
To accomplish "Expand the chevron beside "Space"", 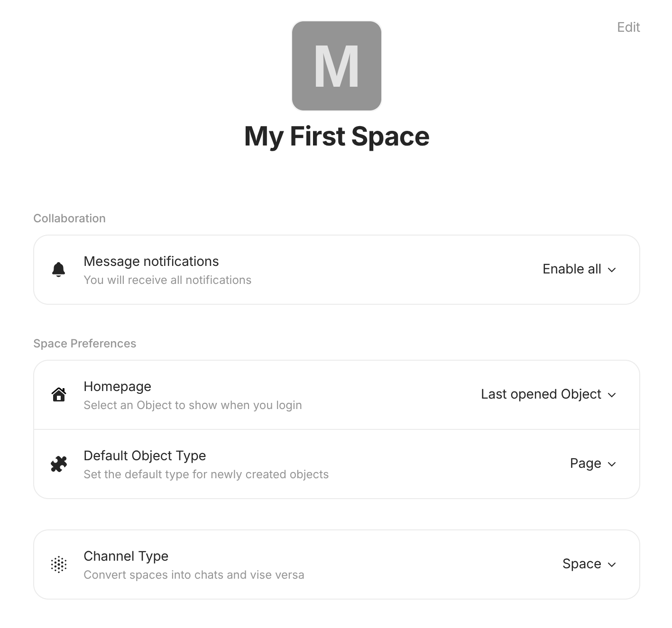I will point(612,564).
